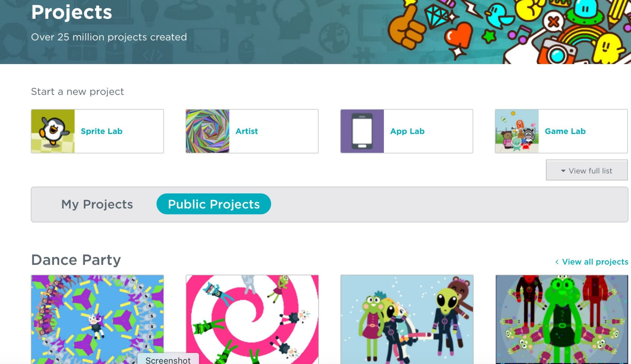Start a new App Lab project
The width and height of the screenshot is (631, 364).
(x=407, y=131)
